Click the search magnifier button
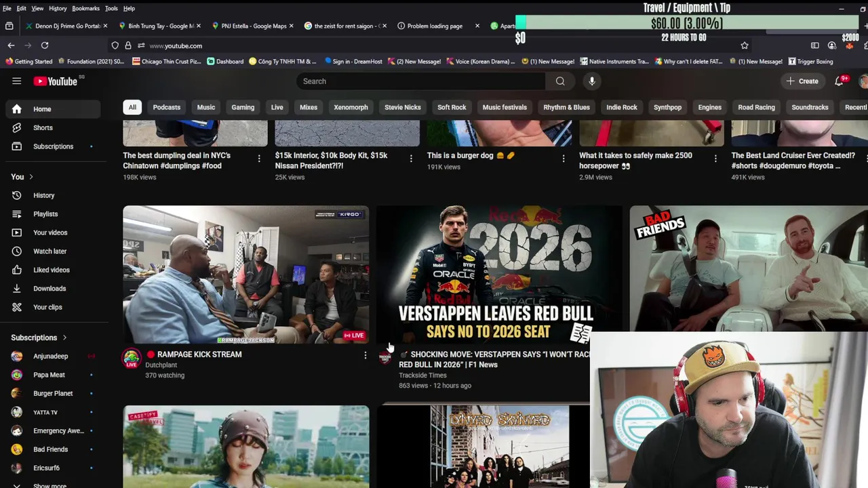The image size is (868, 488). click(560, 81)
